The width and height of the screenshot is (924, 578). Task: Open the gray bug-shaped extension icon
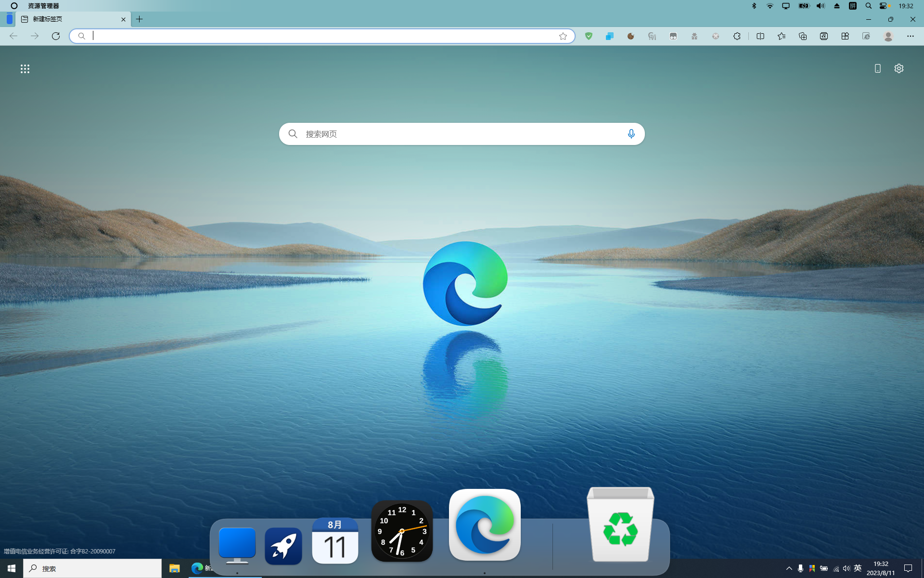point(694,36)
